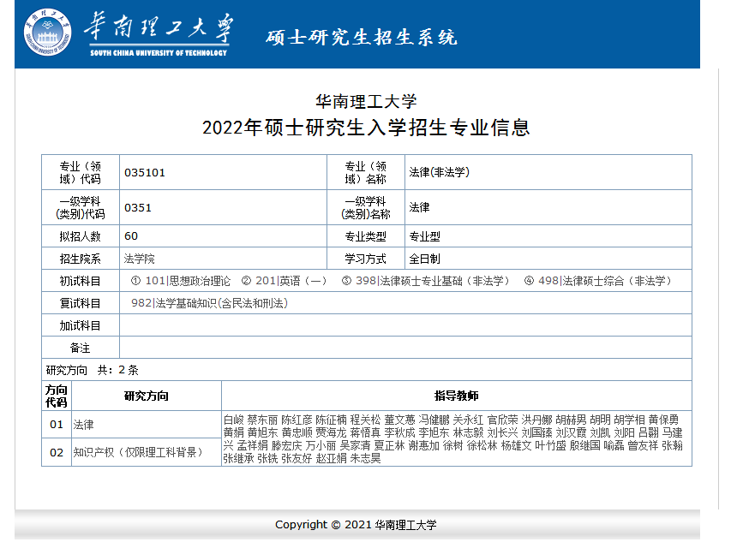Screen dimensions: 731x560
Task: Click the 法学院 admitting school cell
Action: (x=140, y=259)
